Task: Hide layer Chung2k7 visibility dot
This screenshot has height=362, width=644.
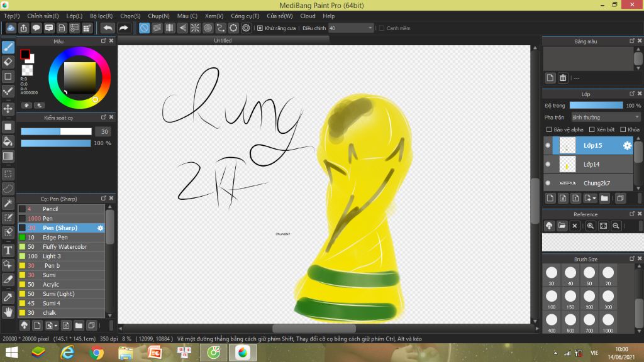Action: (x=548, y=183)
